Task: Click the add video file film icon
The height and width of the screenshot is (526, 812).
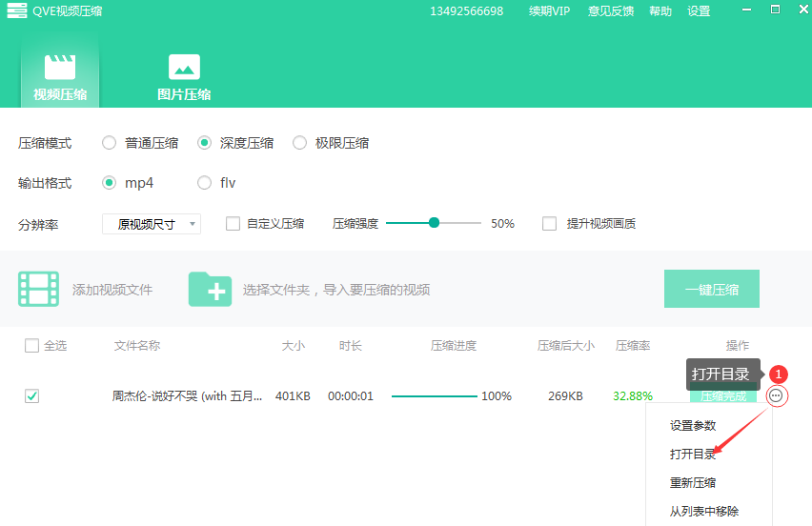Action: (x=38, y=289)
